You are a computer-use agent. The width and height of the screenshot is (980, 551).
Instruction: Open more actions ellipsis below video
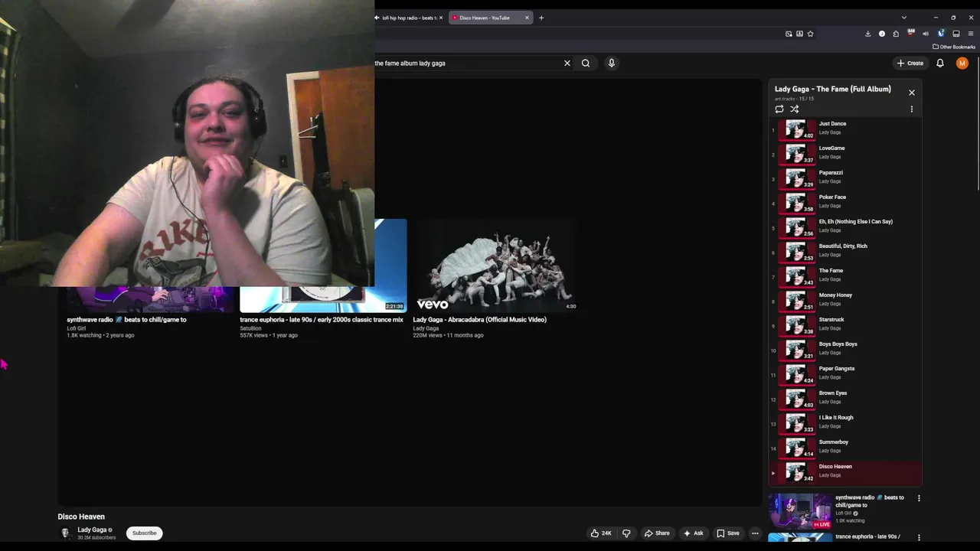pos(755,533)
